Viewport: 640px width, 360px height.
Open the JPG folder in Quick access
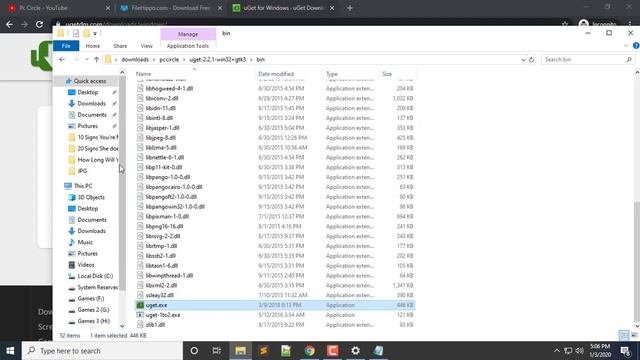pyautogui.click(x=82, y=171)
